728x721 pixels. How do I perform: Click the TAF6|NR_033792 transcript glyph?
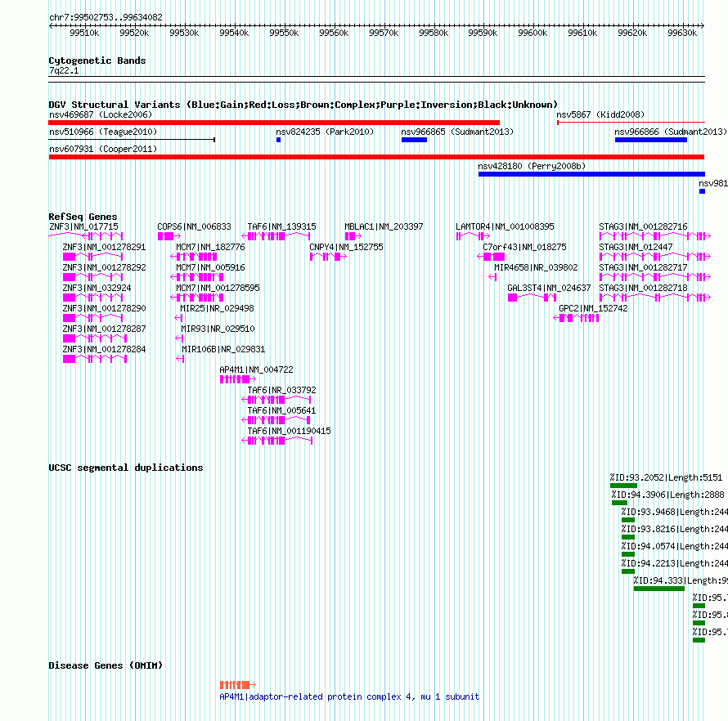tap(276, 400)
